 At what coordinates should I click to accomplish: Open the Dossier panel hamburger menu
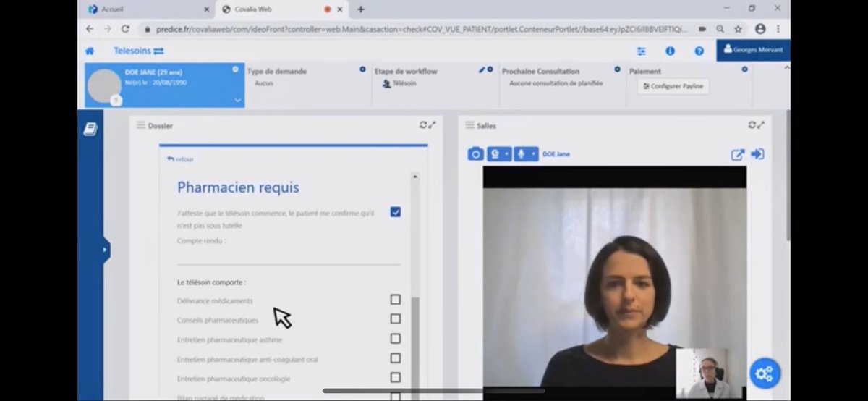(141, 125)
